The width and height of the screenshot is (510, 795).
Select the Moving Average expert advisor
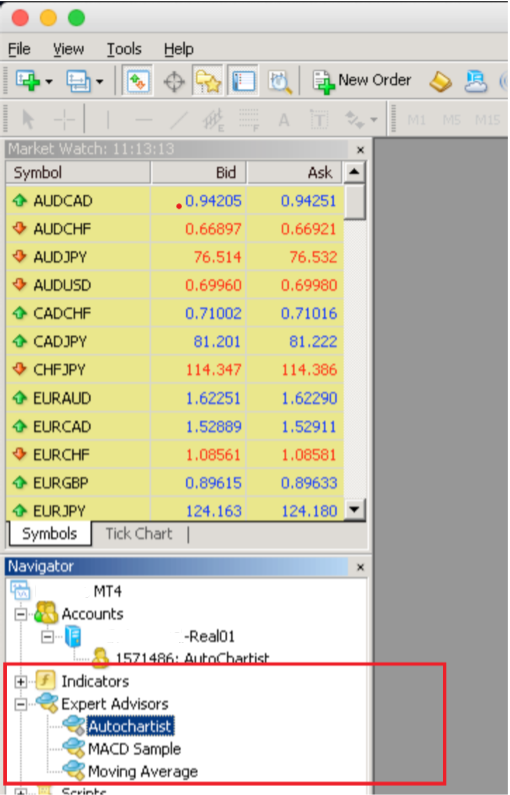pyautogui.click(x=143, y=772)
